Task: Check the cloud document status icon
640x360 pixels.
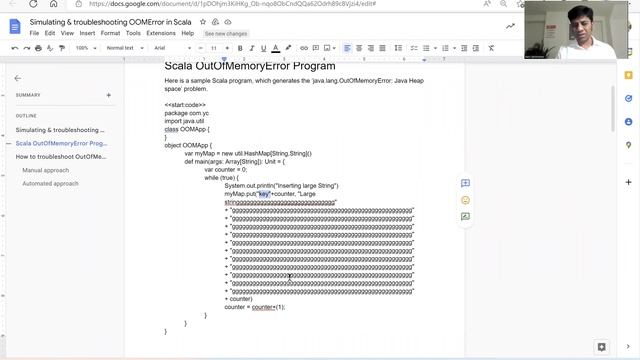Action: pyautogui.click(x=228, y=22)
